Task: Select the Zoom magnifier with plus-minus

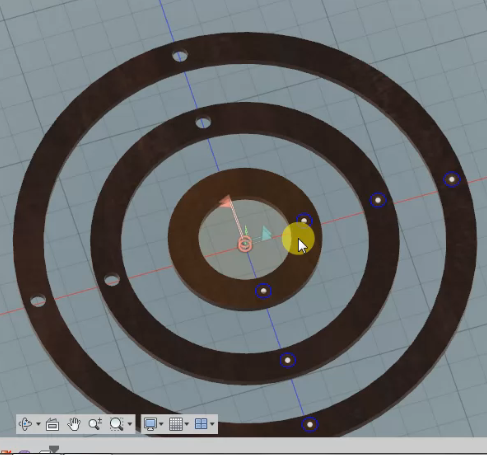Action: [x=95, y=424]
